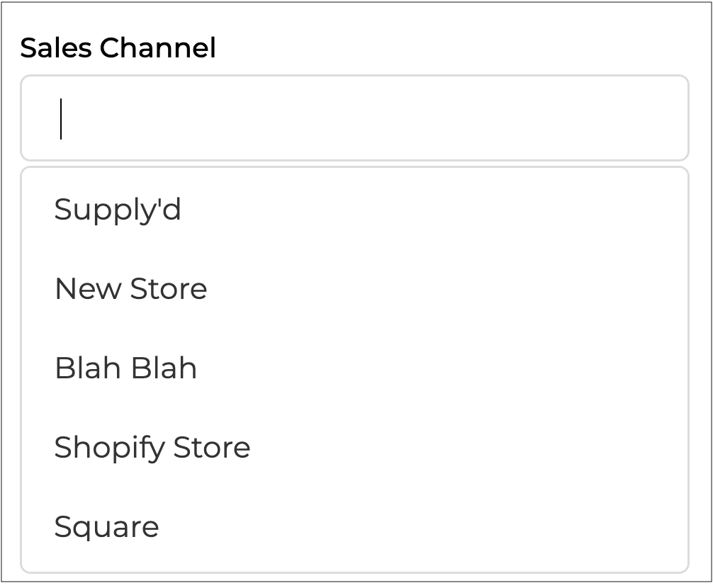Choose Square as the sales channel
The width and height of the screenshot is (713, 588).
106,527
